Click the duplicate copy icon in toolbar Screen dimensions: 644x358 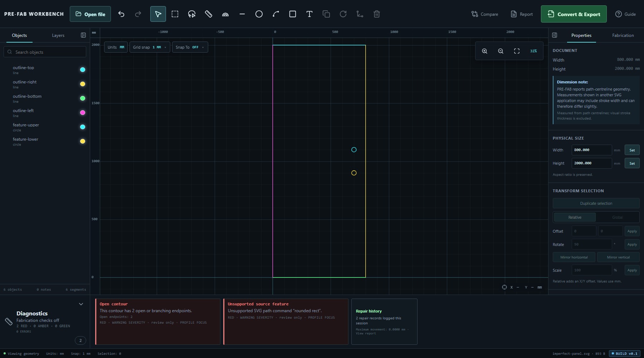click(326, 14)
